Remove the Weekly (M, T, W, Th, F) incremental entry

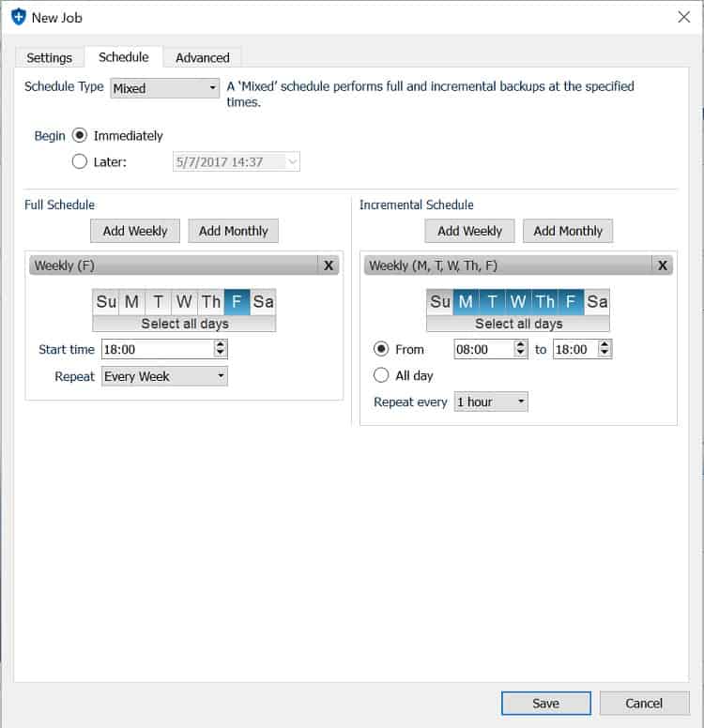pyautogui.click(x=663, y=265)
